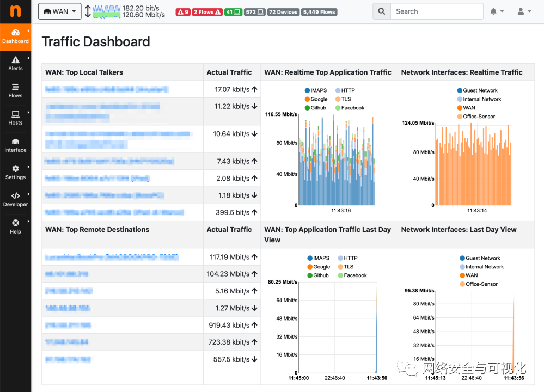Open the WAN interface dropdown

pyautogui.click(x=60, y=11)
